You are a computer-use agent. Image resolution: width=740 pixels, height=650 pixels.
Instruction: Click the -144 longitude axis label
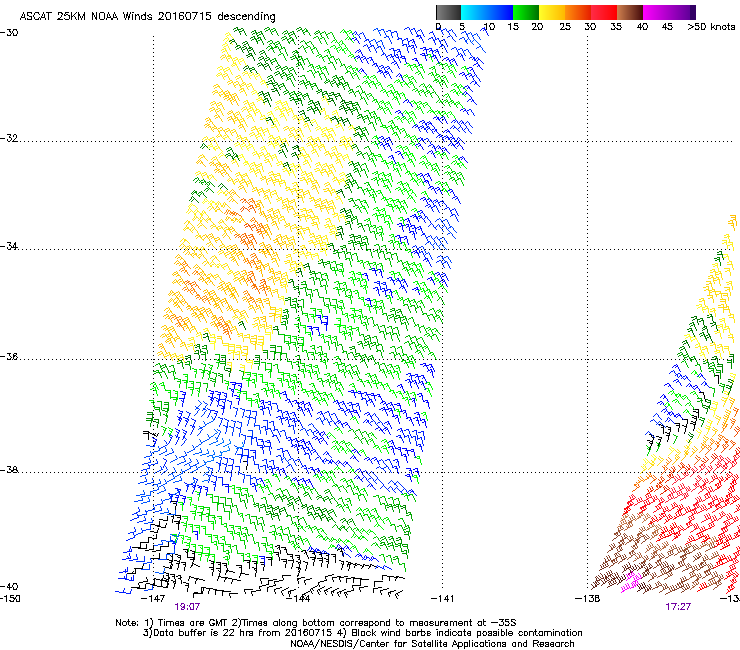point(298,599)
